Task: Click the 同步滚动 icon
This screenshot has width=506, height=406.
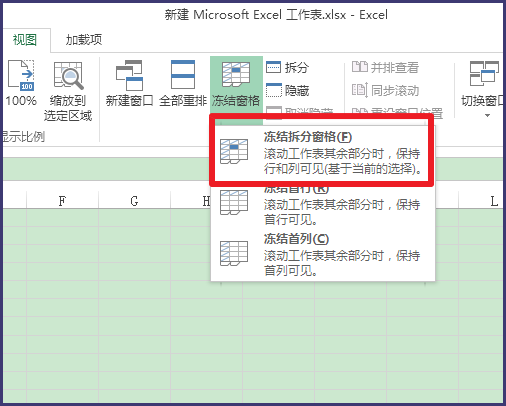Action: 360,90
